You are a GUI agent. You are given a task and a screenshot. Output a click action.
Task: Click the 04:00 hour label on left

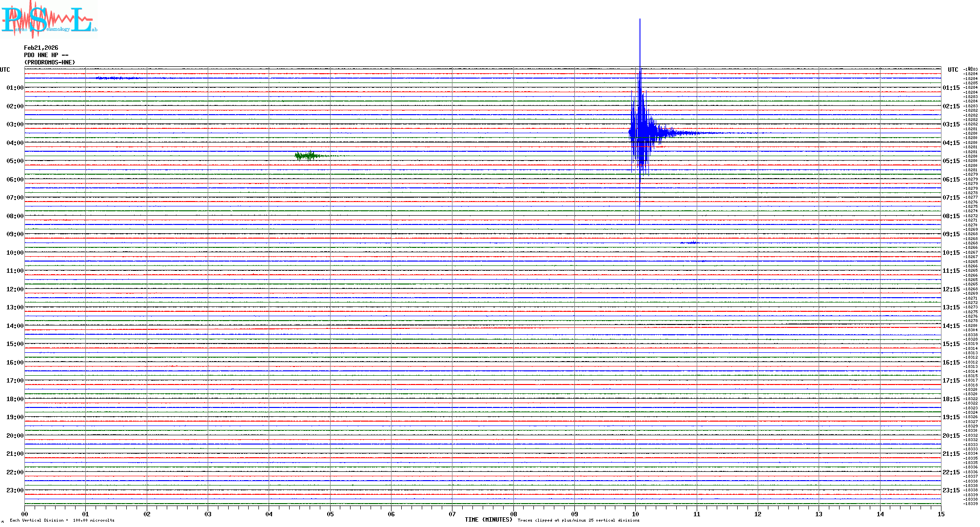[15, 143]
